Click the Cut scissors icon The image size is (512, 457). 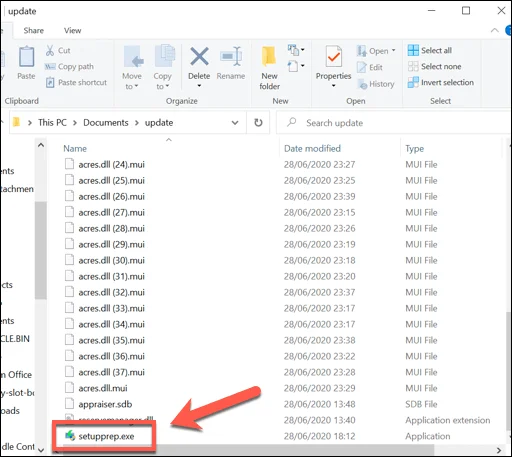50,51
